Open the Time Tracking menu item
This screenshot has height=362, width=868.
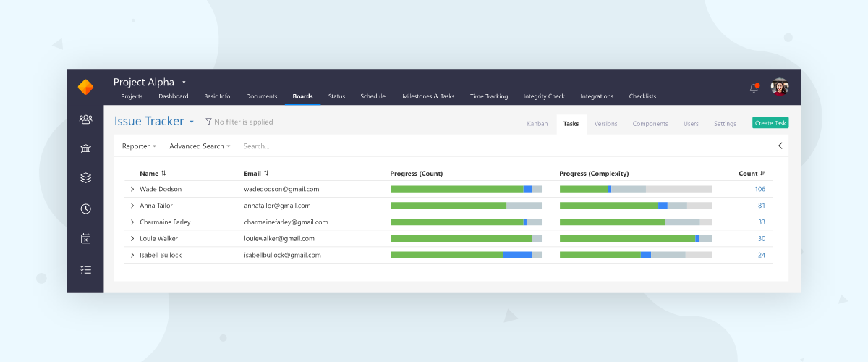[x=489, y=96]
